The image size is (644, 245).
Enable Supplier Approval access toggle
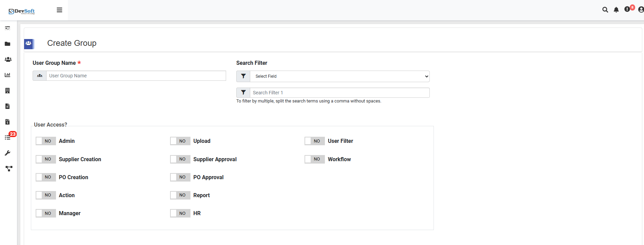coord(180,159)
